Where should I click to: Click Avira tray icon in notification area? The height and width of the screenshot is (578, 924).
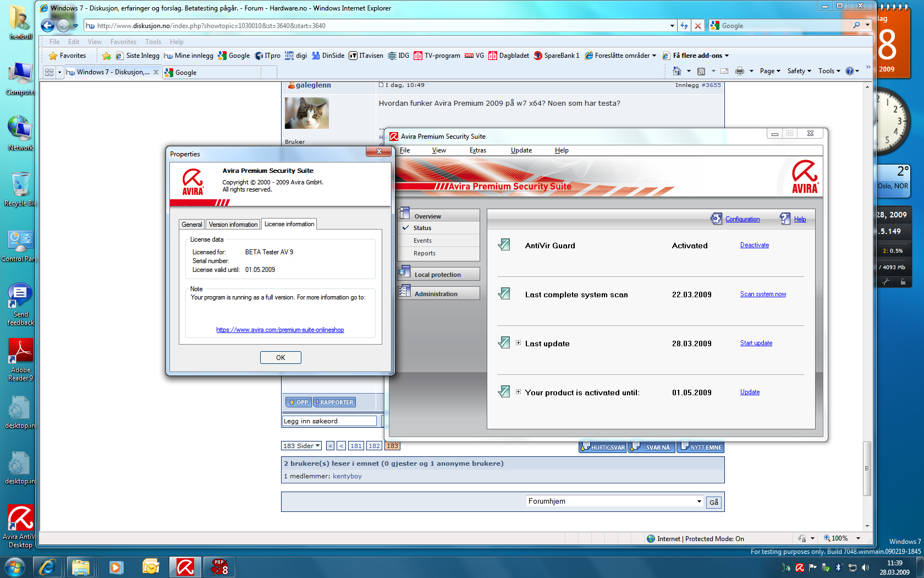[800, 568]
